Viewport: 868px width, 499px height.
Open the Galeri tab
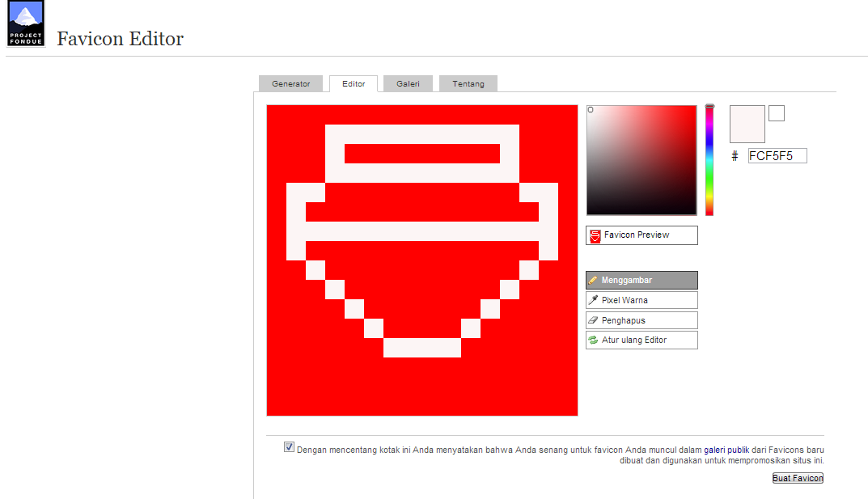[408, 83]
